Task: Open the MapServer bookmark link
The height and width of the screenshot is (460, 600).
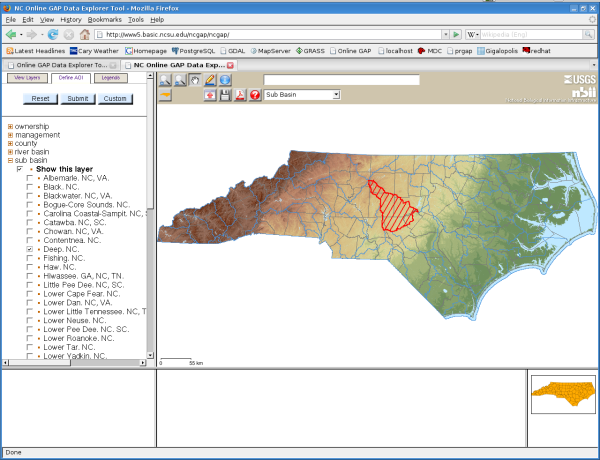Action: 271,51
